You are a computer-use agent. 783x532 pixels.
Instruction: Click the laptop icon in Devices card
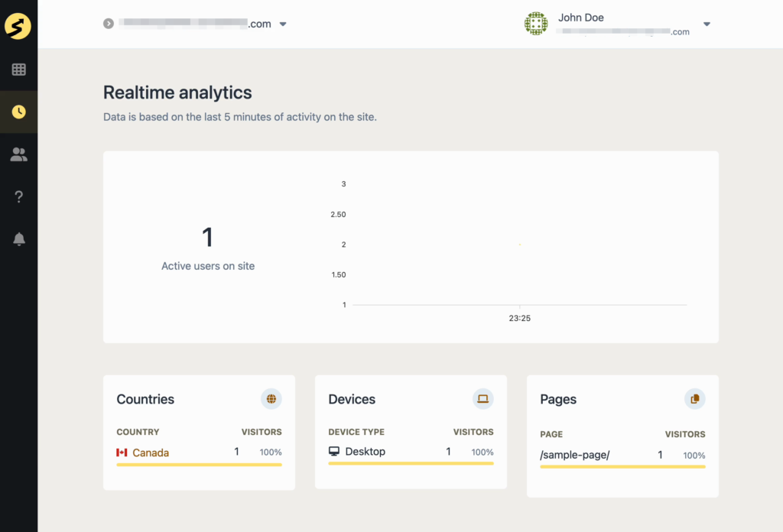point(483,399)
